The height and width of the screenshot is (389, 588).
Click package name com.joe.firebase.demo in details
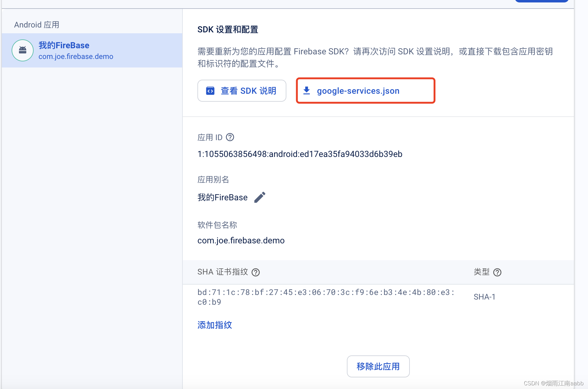241,241
